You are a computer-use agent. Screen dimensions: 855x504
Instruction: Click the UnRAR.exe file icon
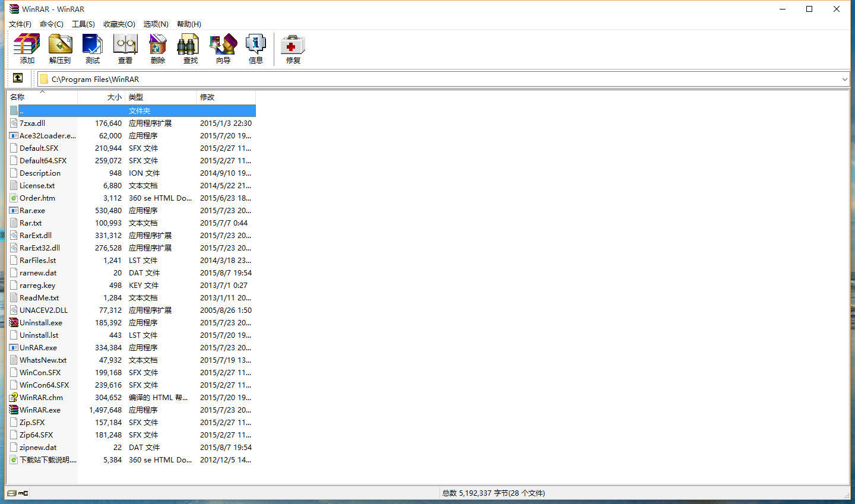tap(14, 348)
